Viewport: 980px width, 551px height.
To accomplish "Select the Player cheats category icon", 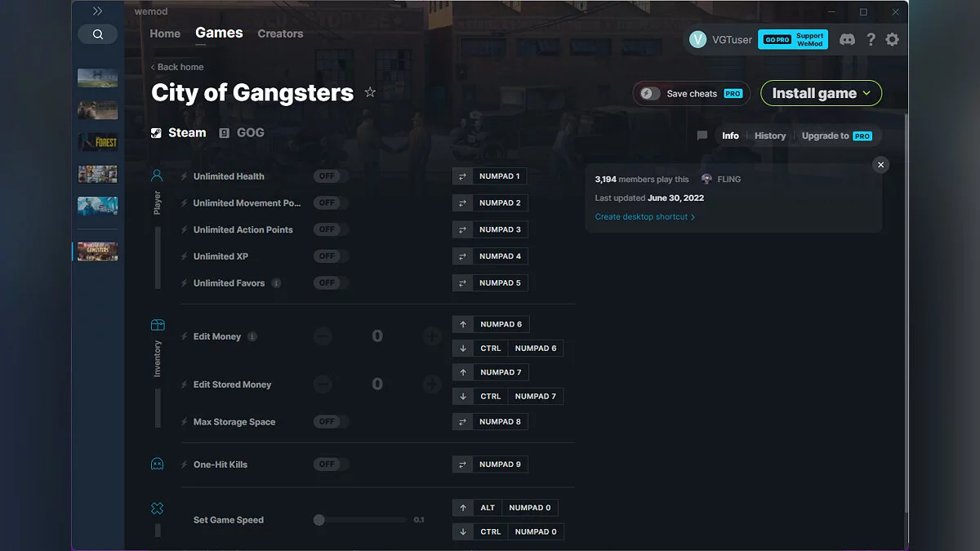I will pyautogui.click(x=157, y=173).
